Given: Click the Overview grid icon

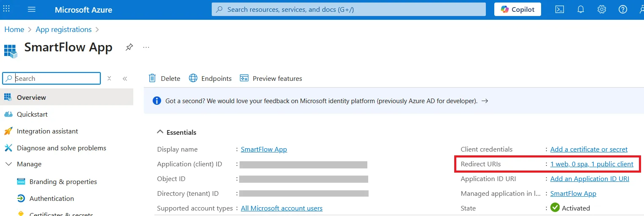Looking at the screenshot, I should point(8,97).
